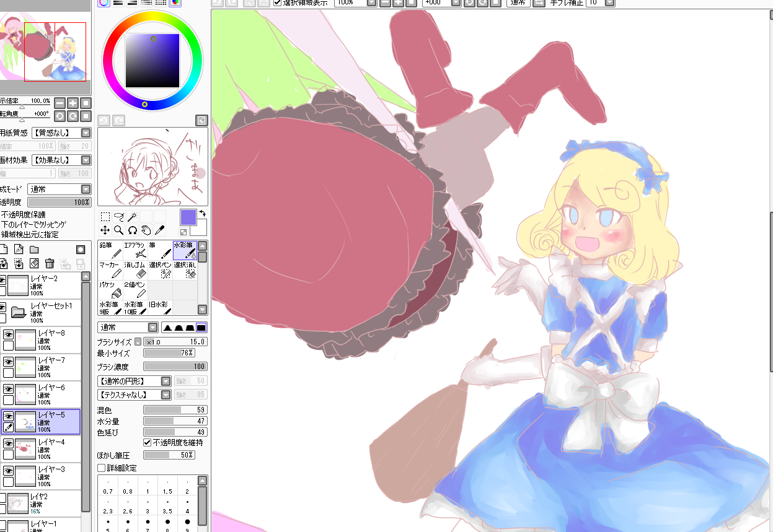
Task: Select the 選択ペン selection pen tool
Action: coord(160,270)
